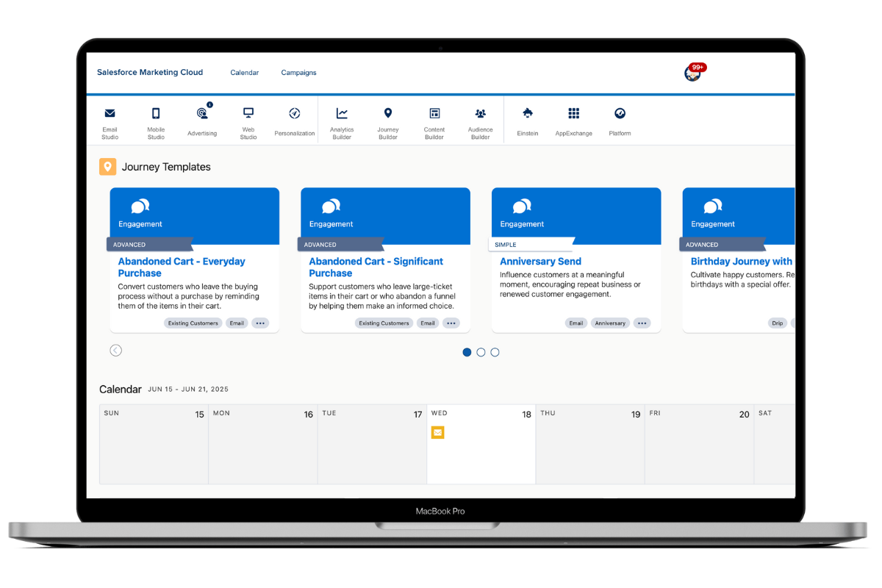Click ADVANCED badge on Birthday Journey card
Screen dimensions: 882x588
click(x=723, y=245)
